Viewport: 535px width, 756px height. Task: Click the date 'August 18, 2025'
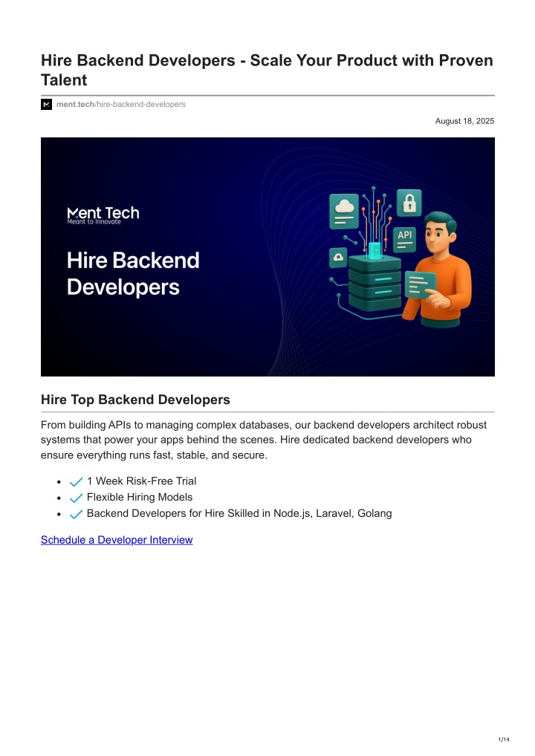[464, 121]
